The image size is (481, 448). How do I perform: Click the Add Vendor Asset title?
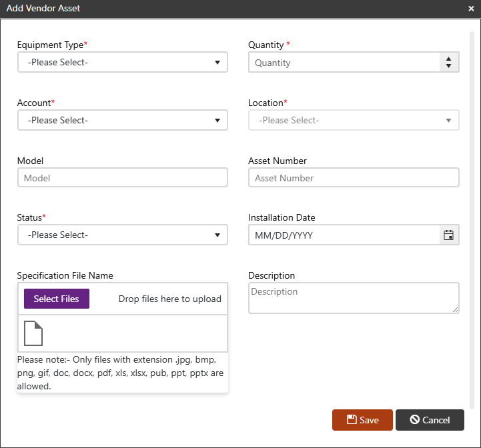pyautogui.click(x=43, y=8)
